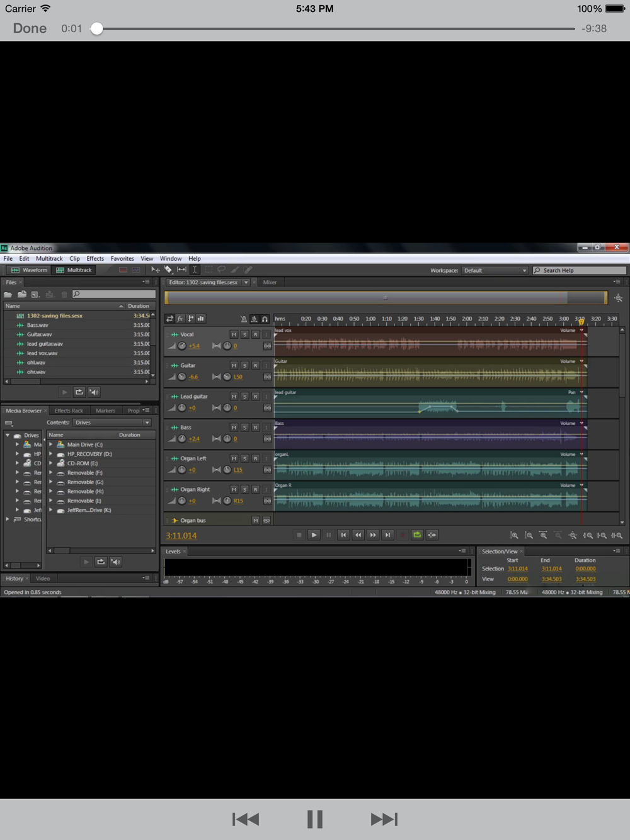Solo the Guitar track
The width and height of the screenshot is (630, 840).
click(x=244, y=365)
